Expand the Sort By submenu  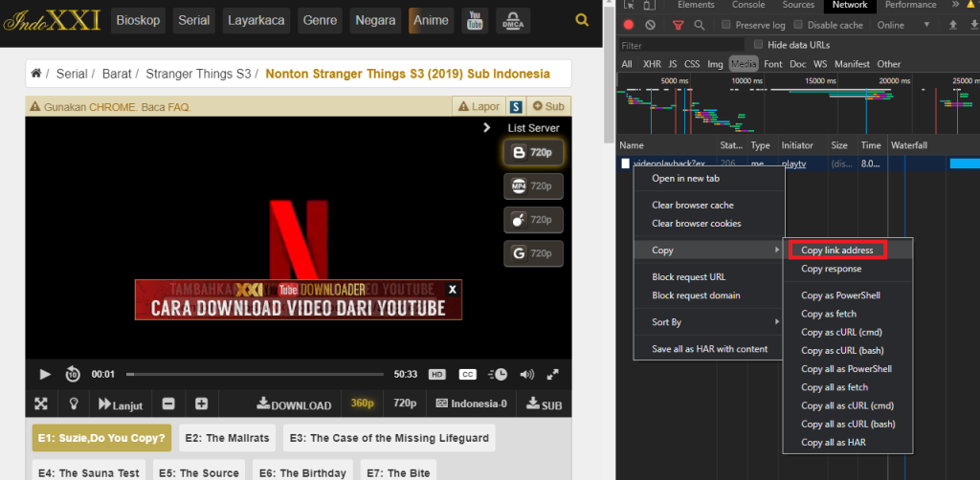(x=709, y=322)
